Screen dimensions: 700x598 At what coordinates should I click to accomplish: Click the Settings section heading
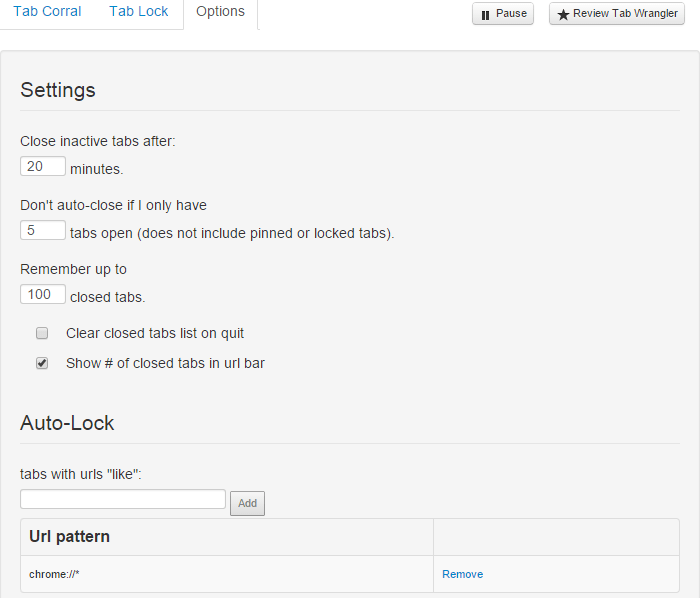click(x=58, y=90)
